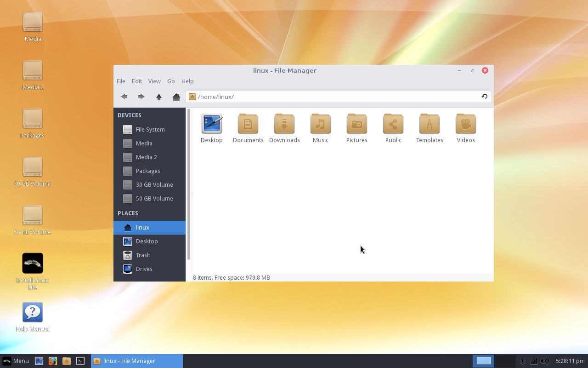Click the Bluetooth icon in the system tray
Screen dimensions: 588x368
(522, 361)
